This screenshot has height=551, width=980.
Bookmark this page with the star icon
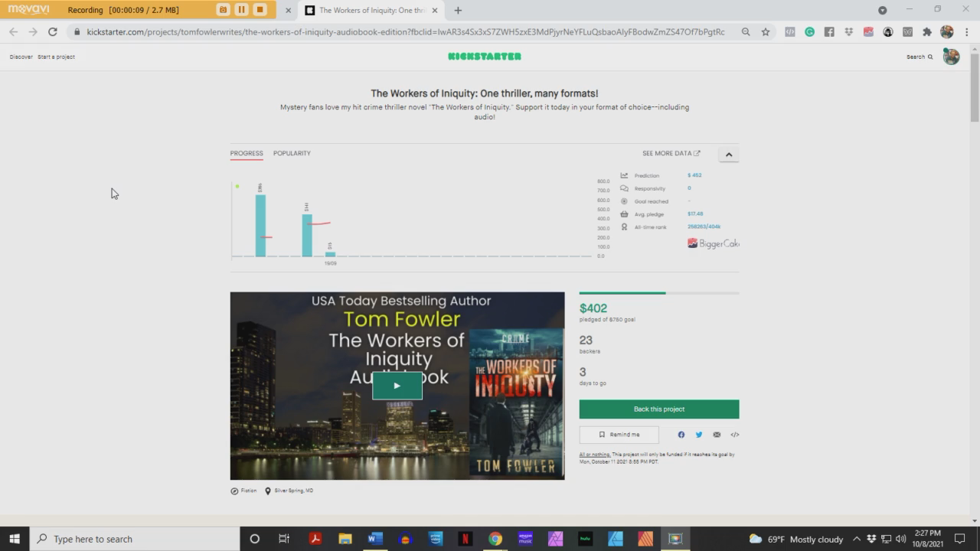(766, 31)
